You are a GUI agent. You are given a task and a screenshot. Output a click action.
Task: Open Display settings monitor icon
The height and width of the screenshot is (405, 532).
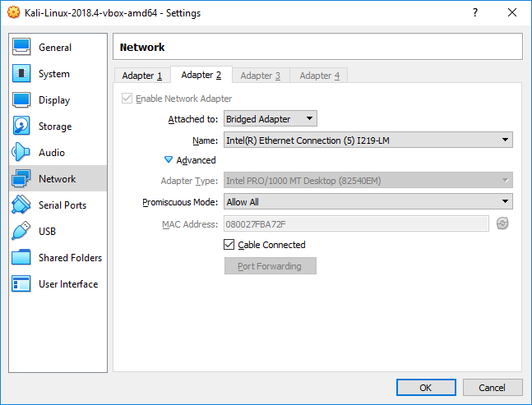(x=22, y=100)
